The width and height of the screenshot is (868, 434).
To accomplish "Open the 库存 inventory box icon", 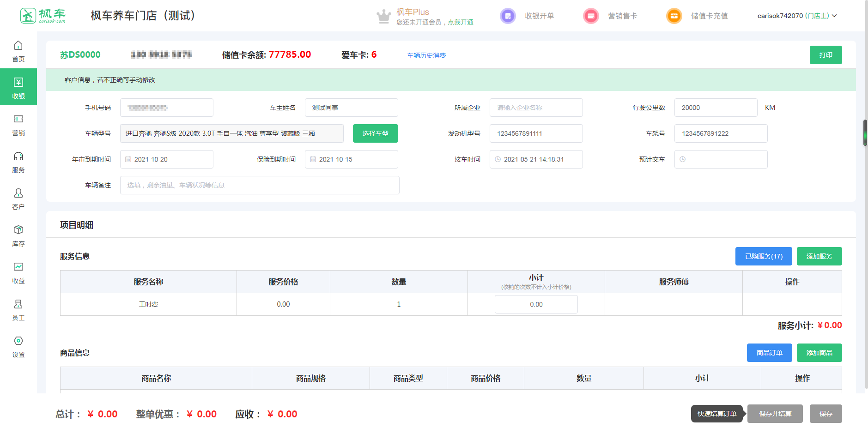I will [18, 230].
